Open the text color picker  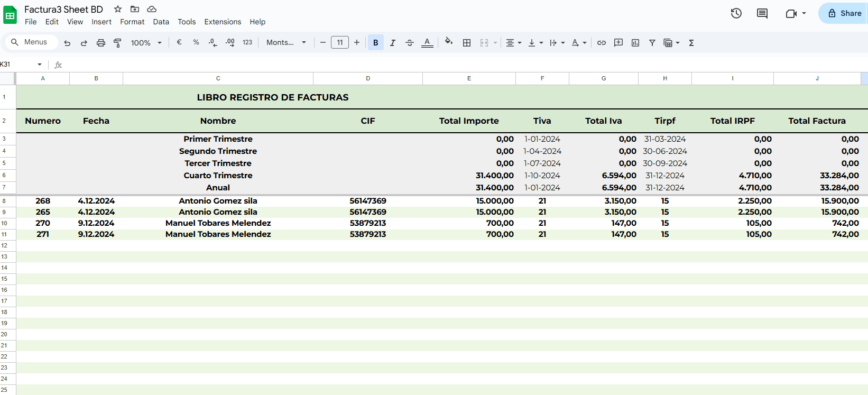[x=427, y=43]
